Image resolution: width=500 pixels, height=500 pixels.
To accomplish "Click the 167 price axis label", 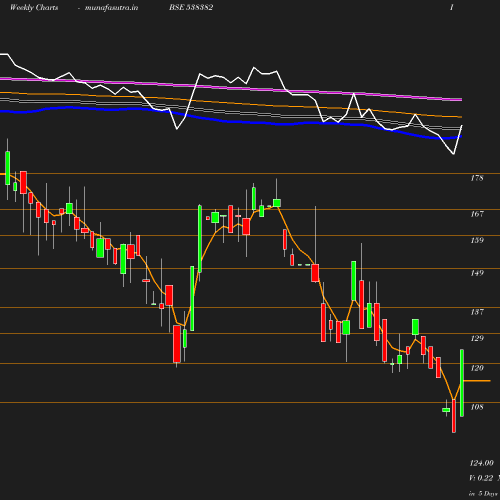I will [x=477, y=214].
